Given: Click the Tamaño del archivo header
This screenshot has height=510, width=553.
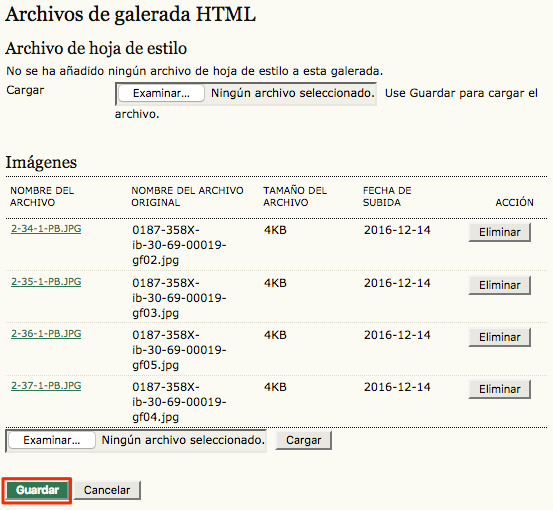Looking at the screenshot, I should (295, 196).
